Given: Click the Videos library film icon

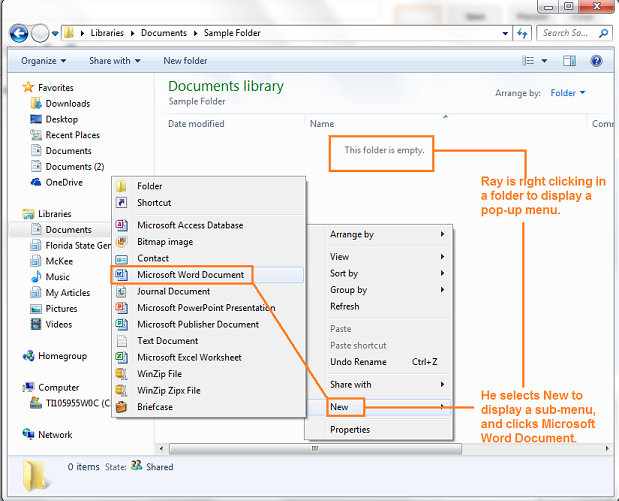Looking at the screenshot, I should click(36, 325).
